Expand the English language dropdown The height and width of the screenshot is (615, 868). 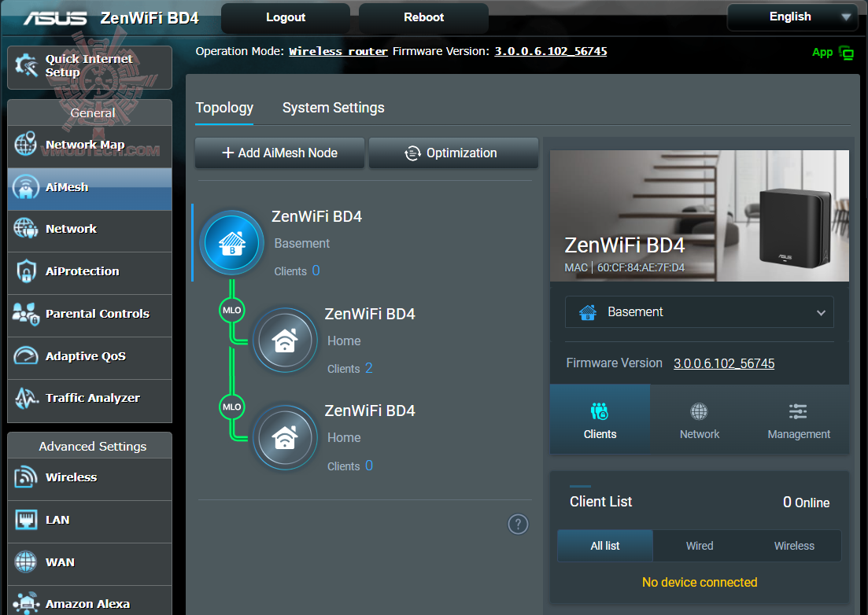[x=792, y=17]
